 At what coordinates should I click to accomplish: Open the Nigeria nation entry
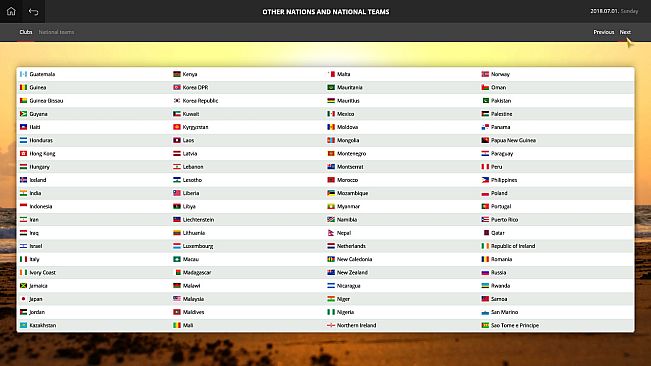coord(345,312)
